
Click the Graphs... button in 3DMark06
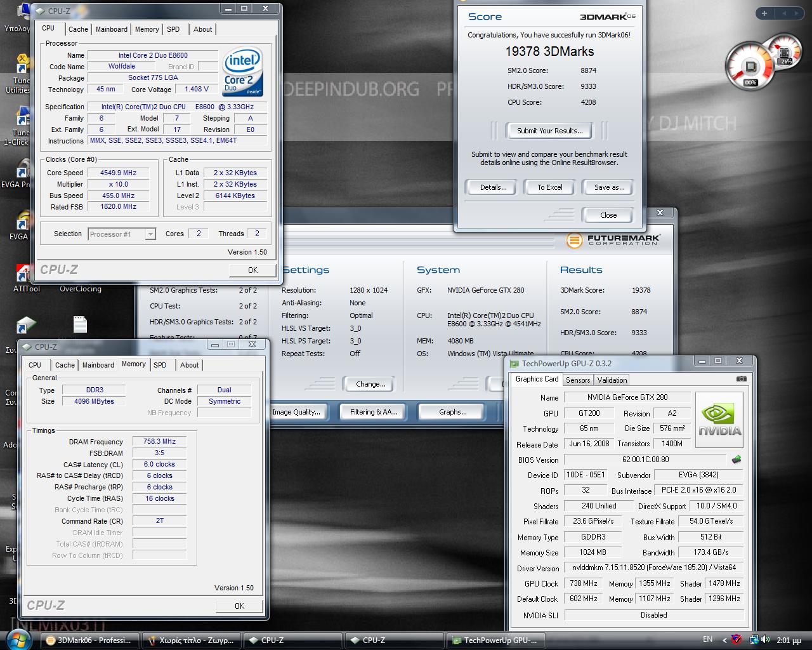tap(452, 412)
